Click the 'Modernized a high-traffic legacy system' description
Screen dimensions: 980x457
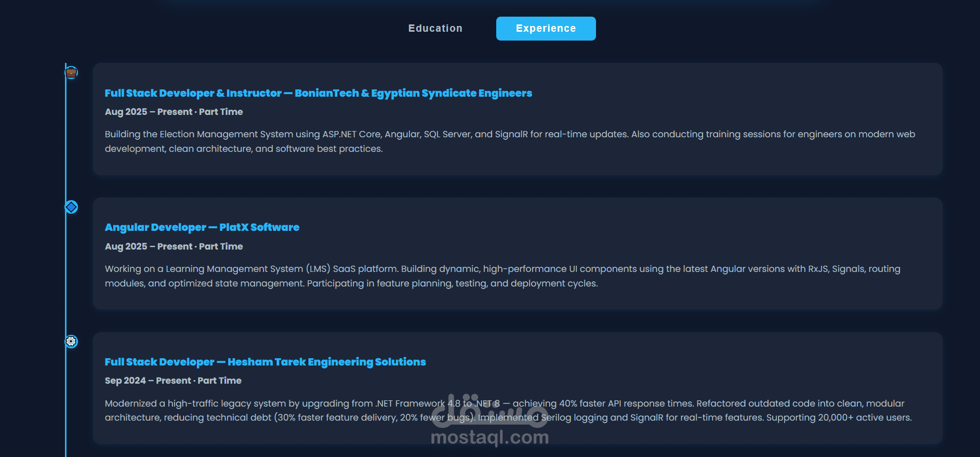(508, 410)
